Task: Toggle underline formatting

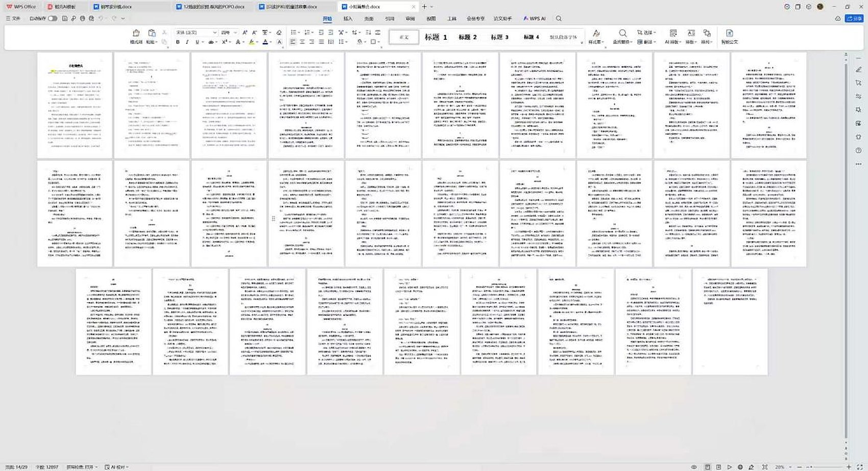Action: [197, 42]
